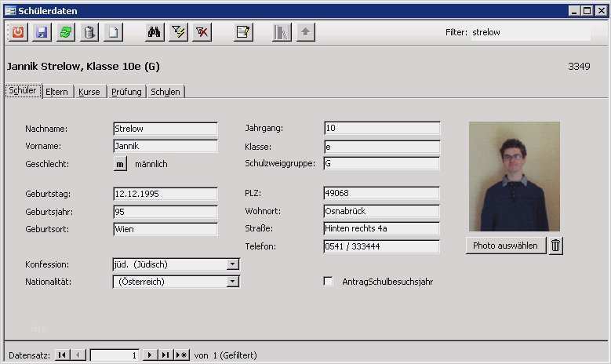Open the Konfession dropdown arrow
This screenshot has height=364, width=611.
[x=233, y=264]
